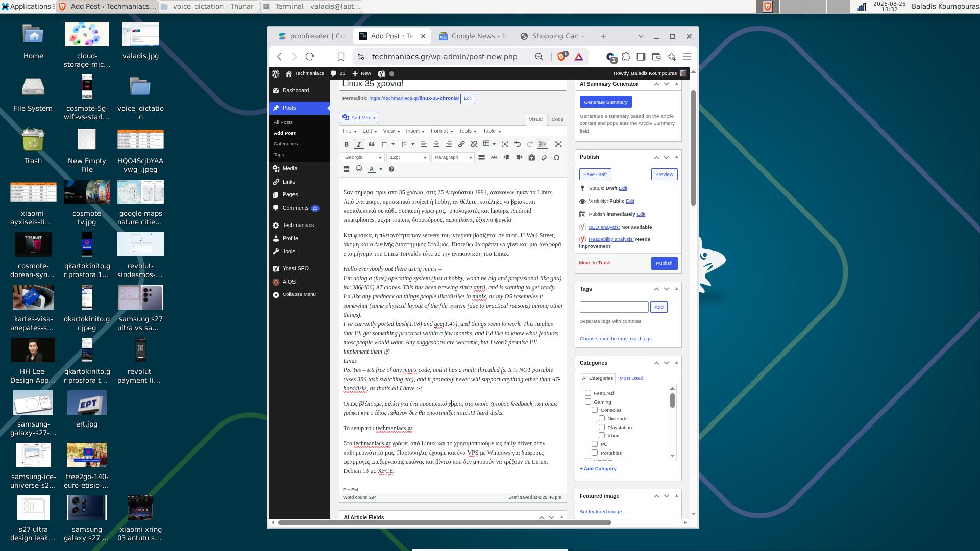Bookmark this page in Brave
980x551 pixels.
click(x=341, y=57)
